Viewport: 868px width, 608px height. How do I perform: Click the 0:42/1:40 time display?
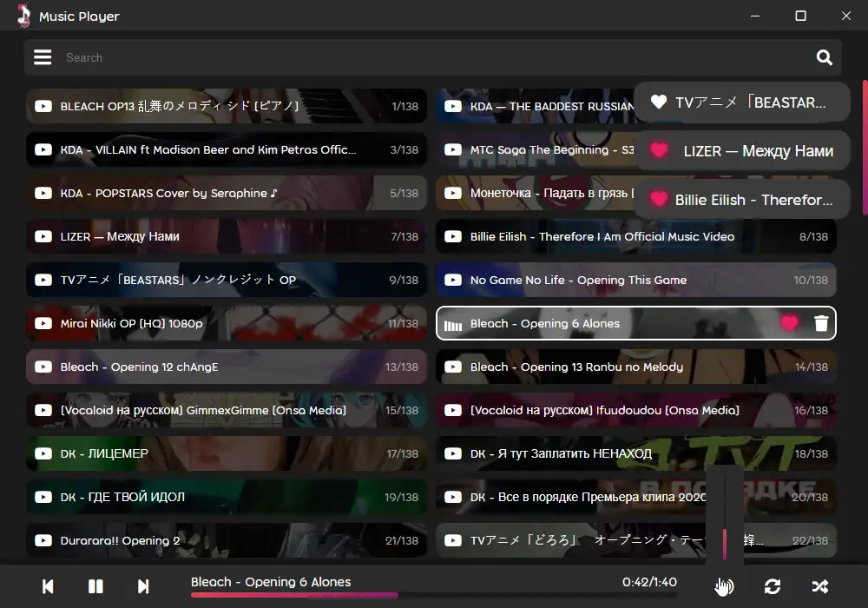(x=649, y=582)
